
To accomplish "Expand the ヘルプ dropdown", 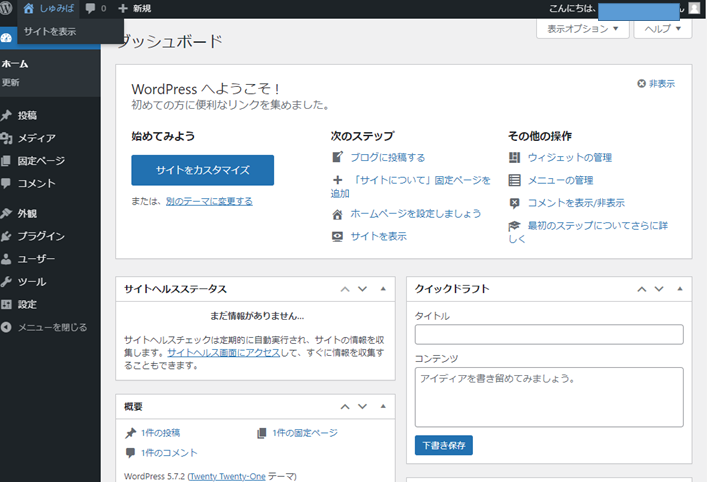I will pos(663,29).
